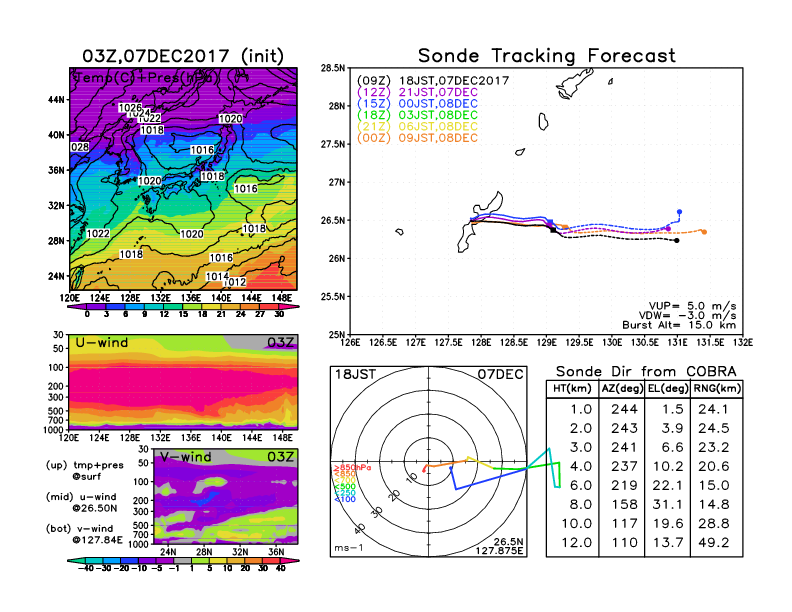
Task: Click elevation value '3.9' in the table
Action: tap(672, 428)
